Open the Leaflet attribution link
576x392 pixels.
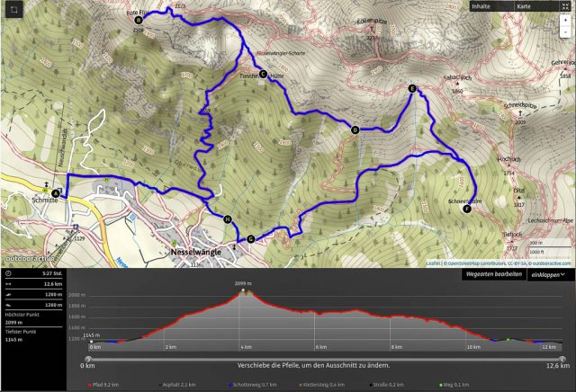(433, 263)
